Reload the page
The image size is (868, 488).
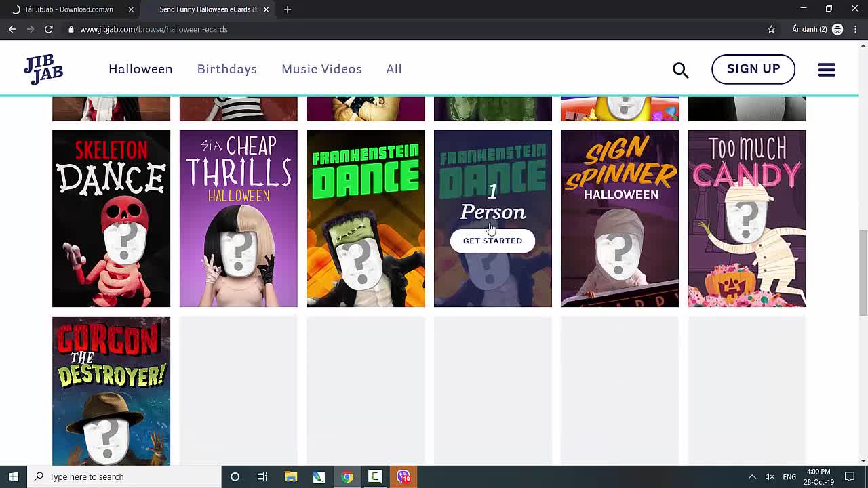point(49,29)
